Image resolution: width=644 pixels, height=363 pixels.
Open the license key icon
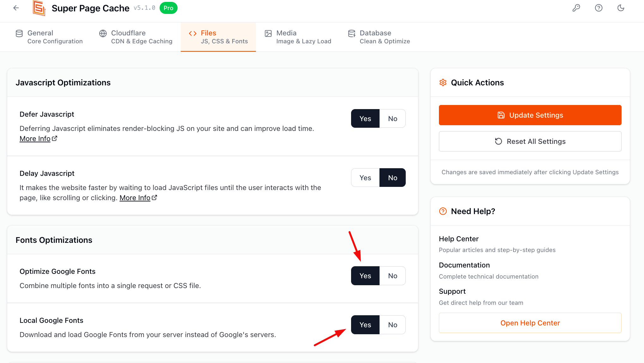coord(576,8)
